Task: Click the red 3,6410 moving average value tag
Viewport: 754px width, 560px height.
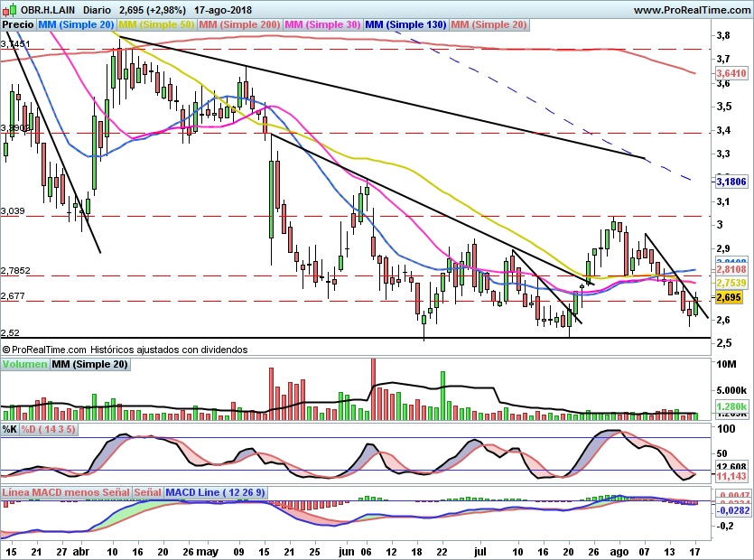Action: 731,73
